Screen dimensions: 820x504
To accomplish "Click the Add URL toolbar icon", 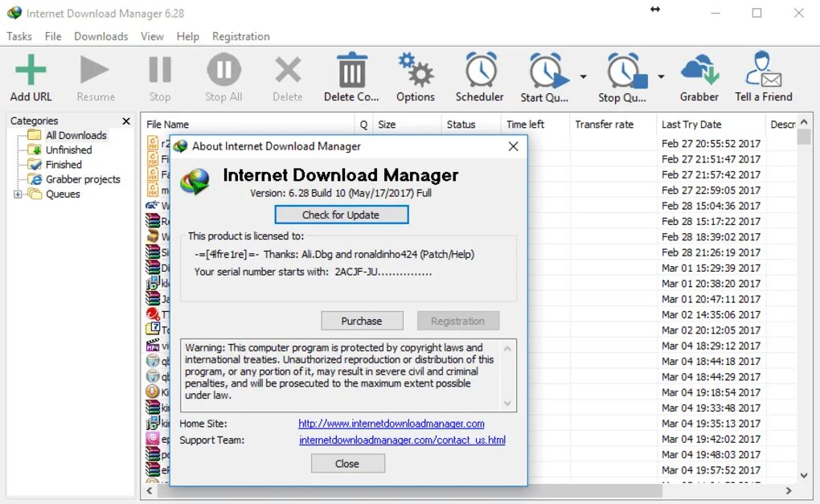I will click(x=31, y=70).
